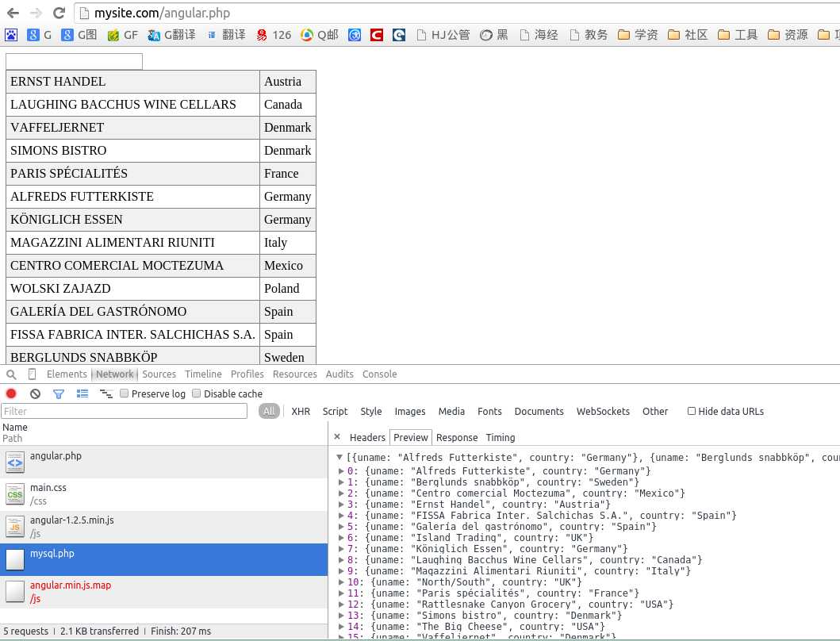Image resolution: width=840 pixels, height=641 pixels.
Task: Open the Response tab
Action: point(457,437)
